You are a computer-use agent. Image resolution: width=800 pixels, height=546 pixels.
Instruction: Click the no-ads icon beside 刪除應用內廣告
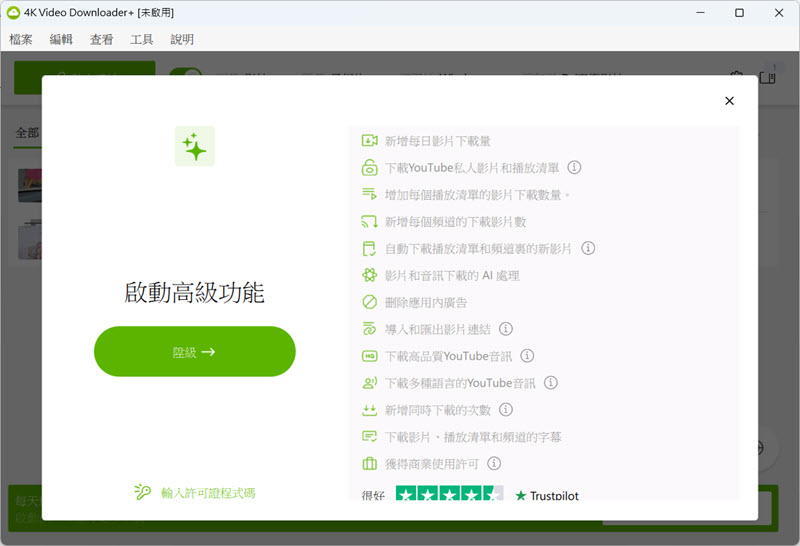click(x=369, y=302)
